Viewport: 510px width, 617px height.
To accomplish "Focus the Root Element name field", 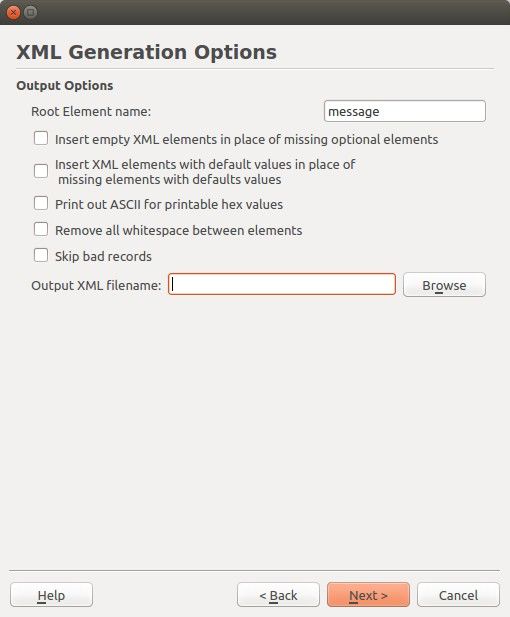I will click(405, 111).
